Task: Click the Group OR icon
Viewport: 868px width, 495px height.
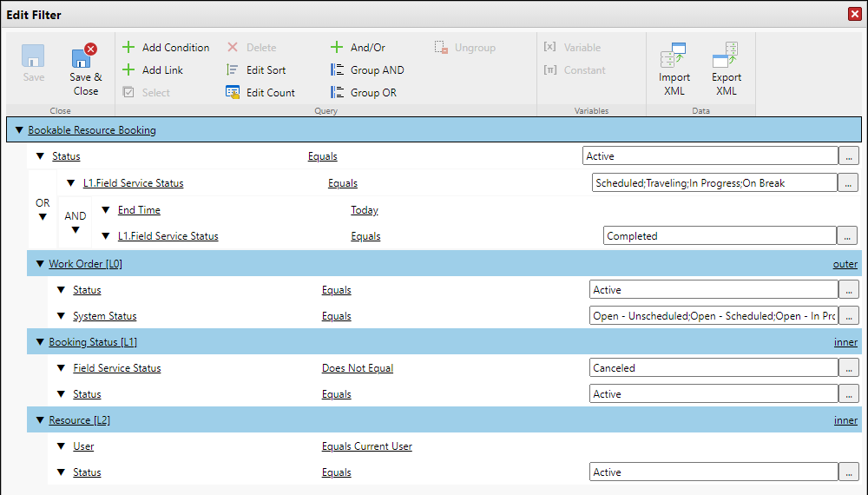Action: (338, 93)
